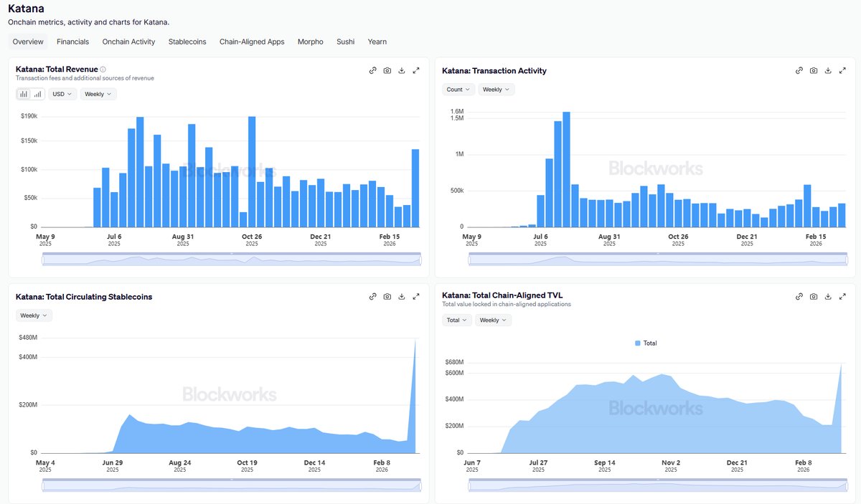Screen dimensions: 861x504
Task: Select the Yearn tab
Action: 377,42
